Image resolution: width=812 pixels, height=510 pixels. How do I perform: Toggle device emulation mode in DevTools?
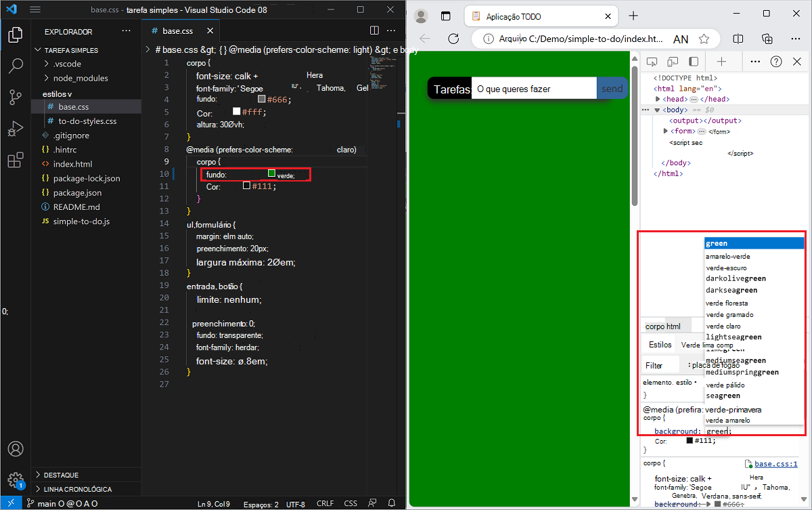pos(672,61)
